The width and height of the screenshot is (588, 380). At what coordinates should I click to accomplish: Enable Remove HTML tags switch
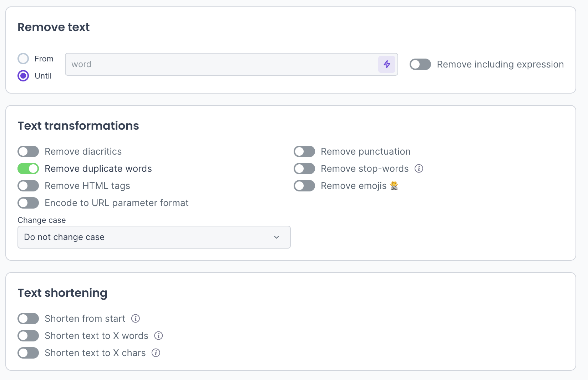pos(28,186)
